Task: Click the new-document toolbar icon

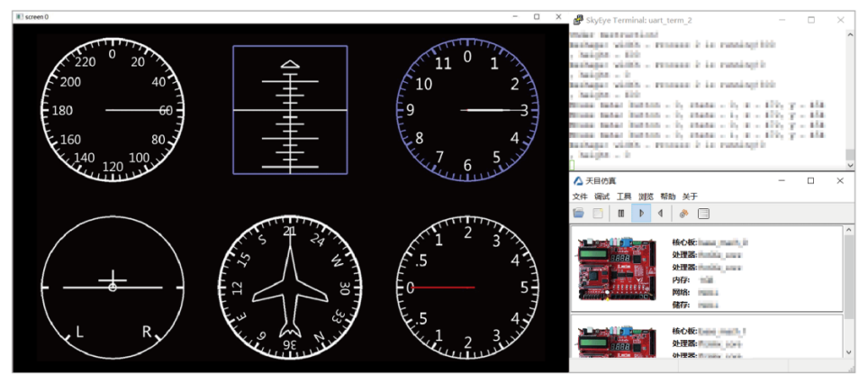Action: 597,214
